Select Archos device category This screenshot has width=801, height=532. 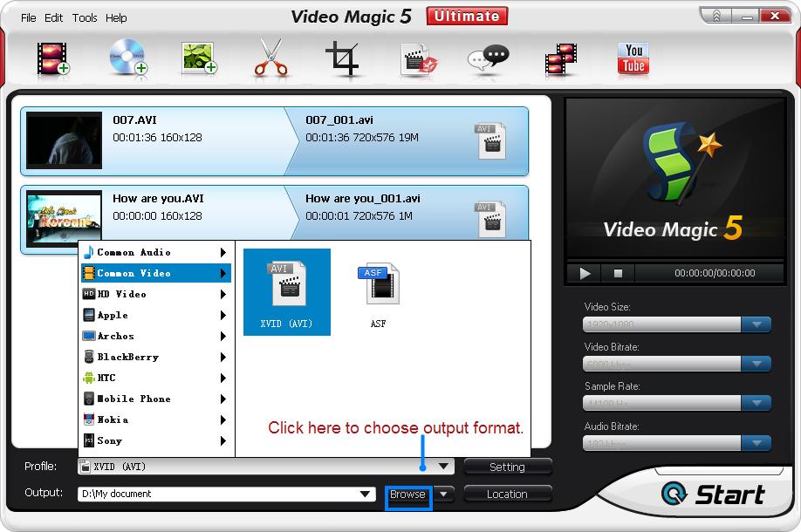coord(156,336)
